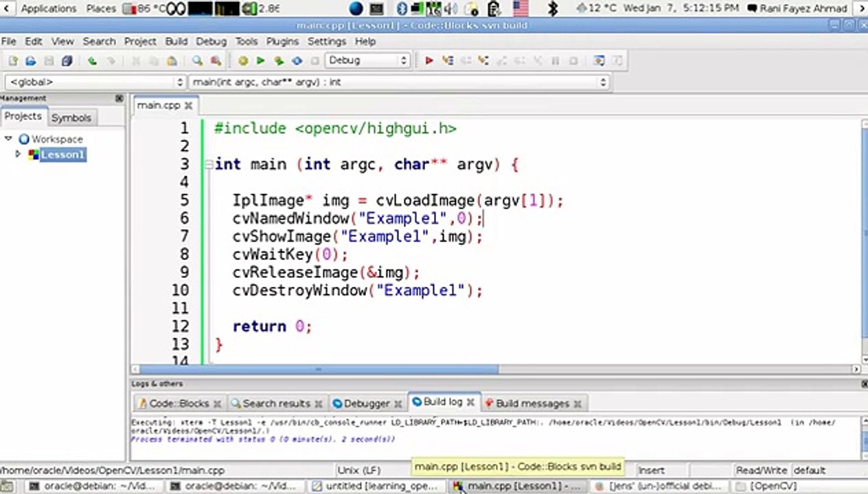Switch to the Projects tab
Screen dimensions: 868x494
tap(23, 117)
